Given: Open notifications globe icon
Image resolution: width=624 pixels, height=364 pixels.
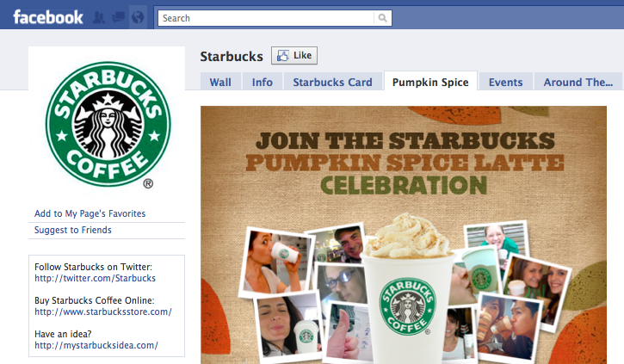Looking at the screenshot, I should (138, 17).
